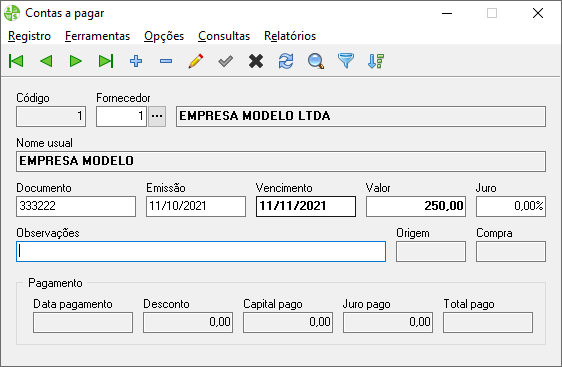562x367 pixels.
Task: Delete record using the minus icon
Action: 166,61
